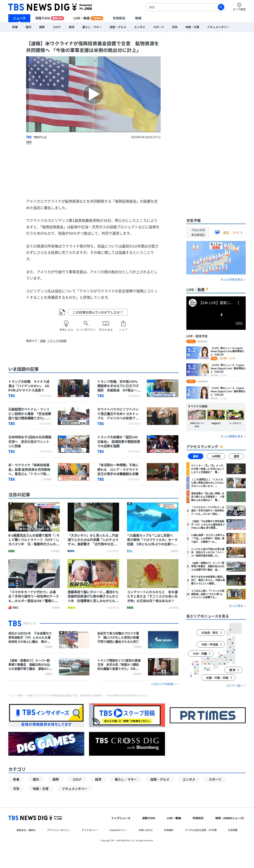Viewport: 254px width, 868px height.
Task: Expand the 九州・沖縄 area button
Action: [x=201, y=653]
